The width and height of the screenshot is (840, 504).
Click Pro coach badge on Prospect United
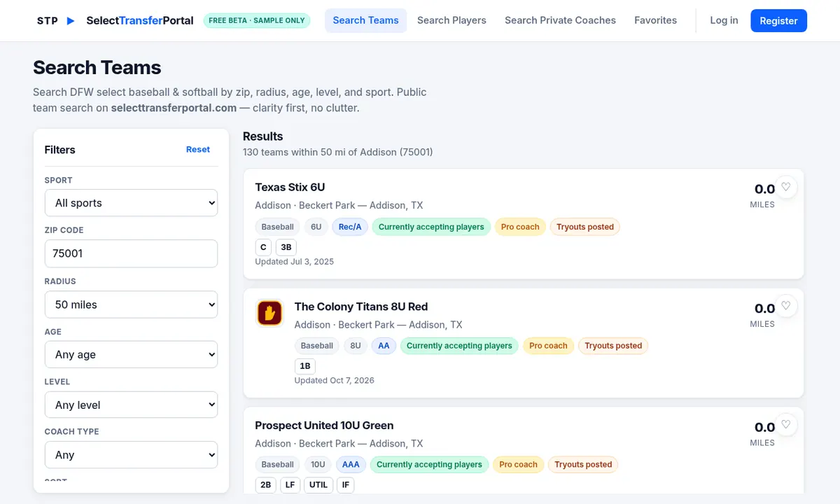(x=518, y=464)
